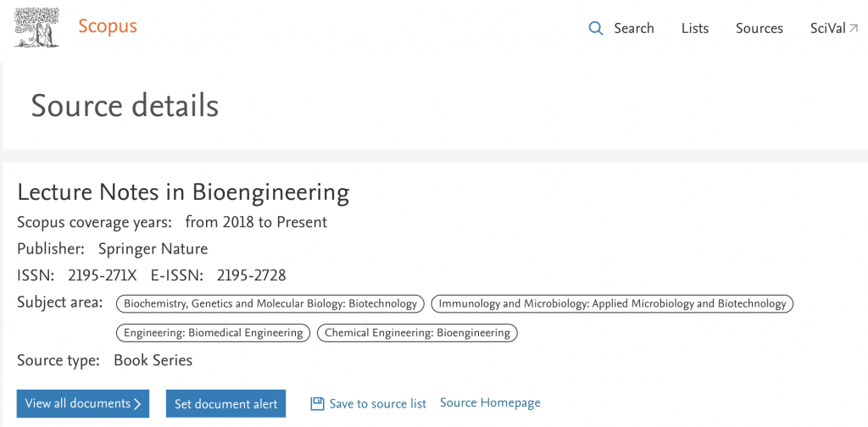Open the Source Homepage link
This screenshot has width=868, height=427.
point(490,402)
